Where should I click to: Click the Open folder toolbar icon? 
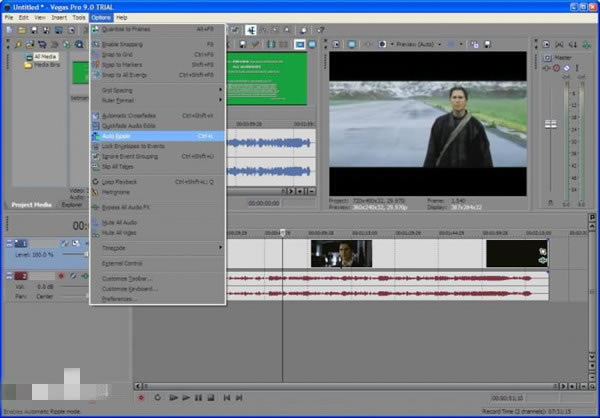pyautogui.click(x=21, y=30)
